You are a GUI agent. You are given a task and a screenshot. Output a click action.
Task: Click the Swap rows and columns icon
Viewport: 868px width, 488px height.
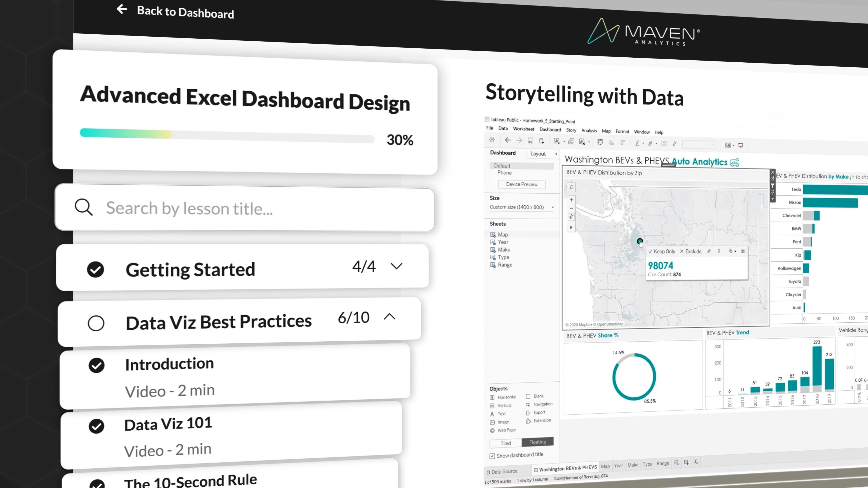[x=600, y=142]
